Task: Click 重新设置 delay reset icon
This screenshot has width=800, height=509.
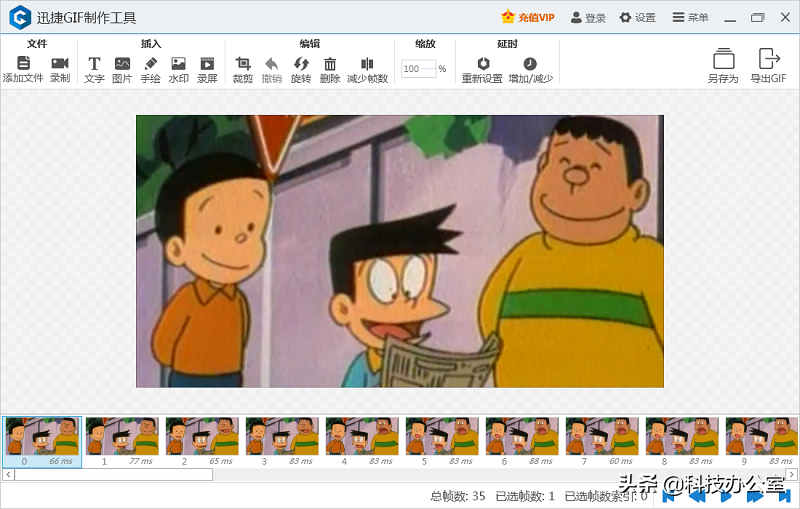Action: tap(483, 63)
